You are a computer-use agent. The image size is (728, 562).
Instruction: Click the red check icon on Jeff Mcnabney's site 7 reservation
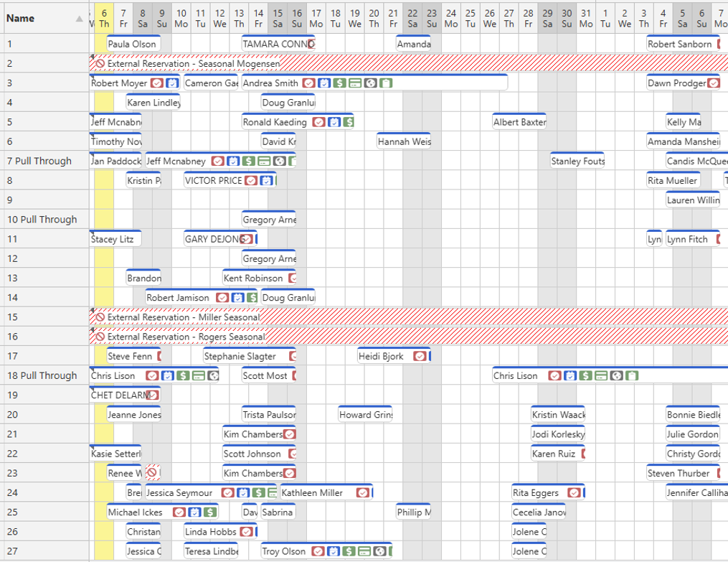218,161
